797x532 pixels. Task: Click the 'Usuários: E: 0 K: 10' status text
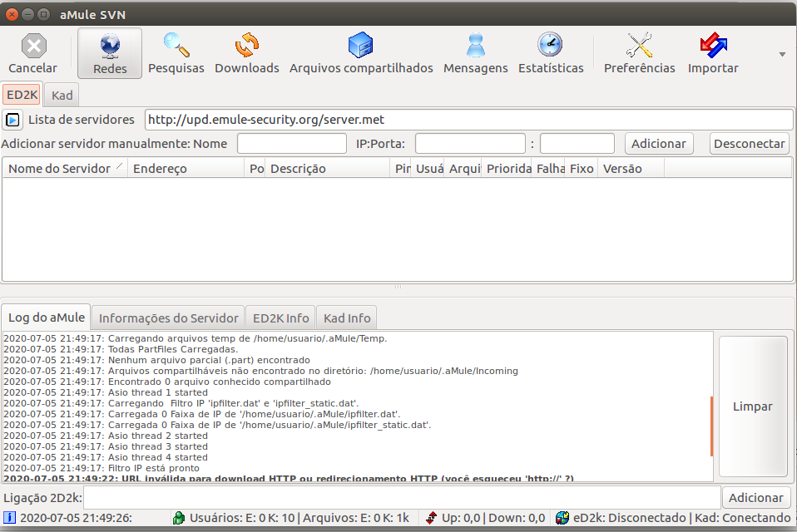[x=242, y=518]
